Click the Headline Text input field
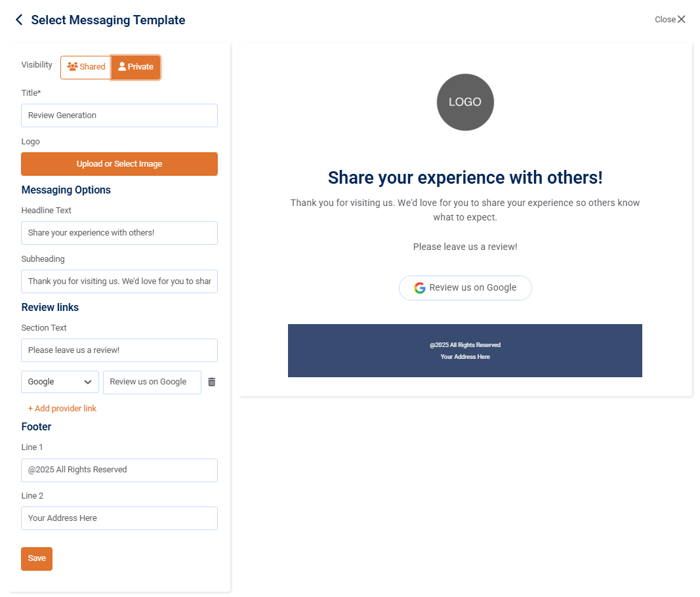This screenshot has height=597, width=700. 119,233
